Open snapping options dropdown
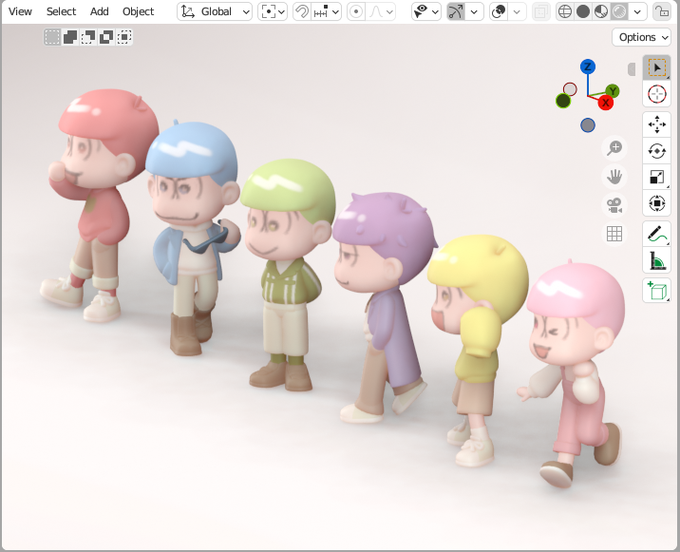The height and width of the screenshot is (552, 680). pyautogui.click(x=326, y=12)
